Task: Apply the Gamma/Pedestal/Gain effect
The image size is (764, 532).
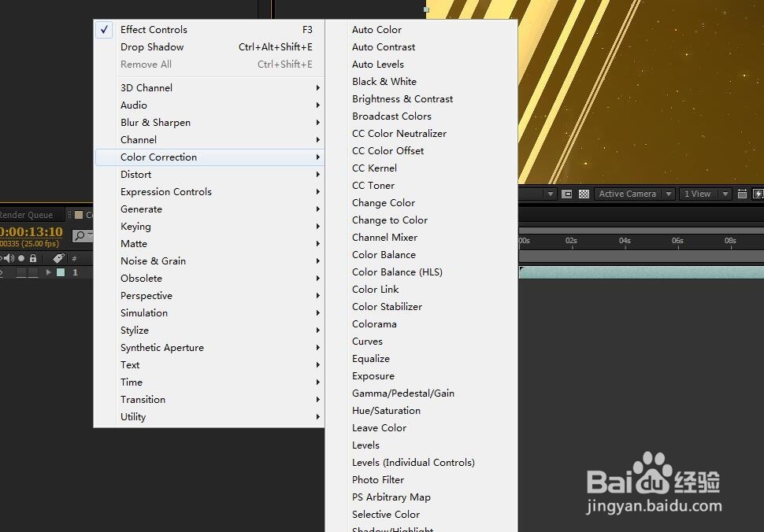Action: click(421, 393)
